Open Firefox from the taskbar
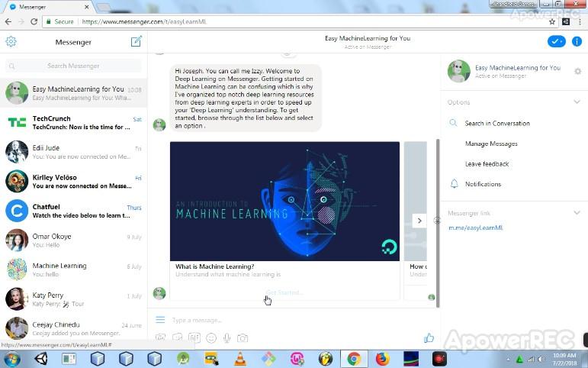The width and height of the screenshot is (588, 368). [x=382, y=359]
